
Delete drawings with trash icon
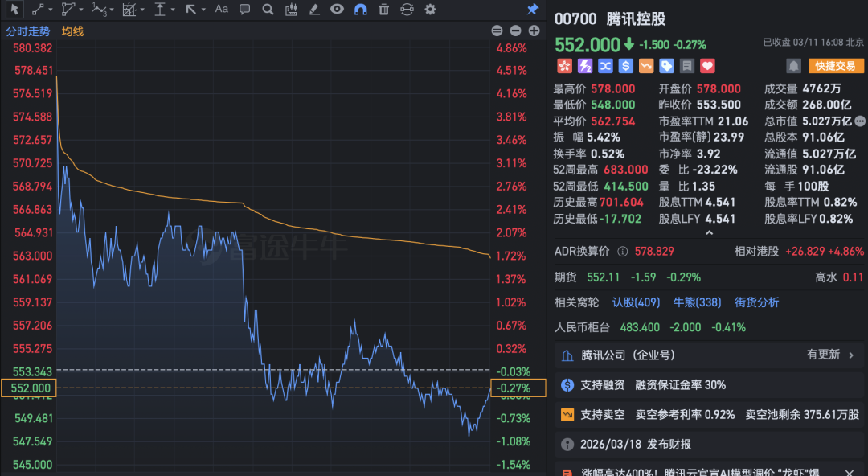point(383,10)
